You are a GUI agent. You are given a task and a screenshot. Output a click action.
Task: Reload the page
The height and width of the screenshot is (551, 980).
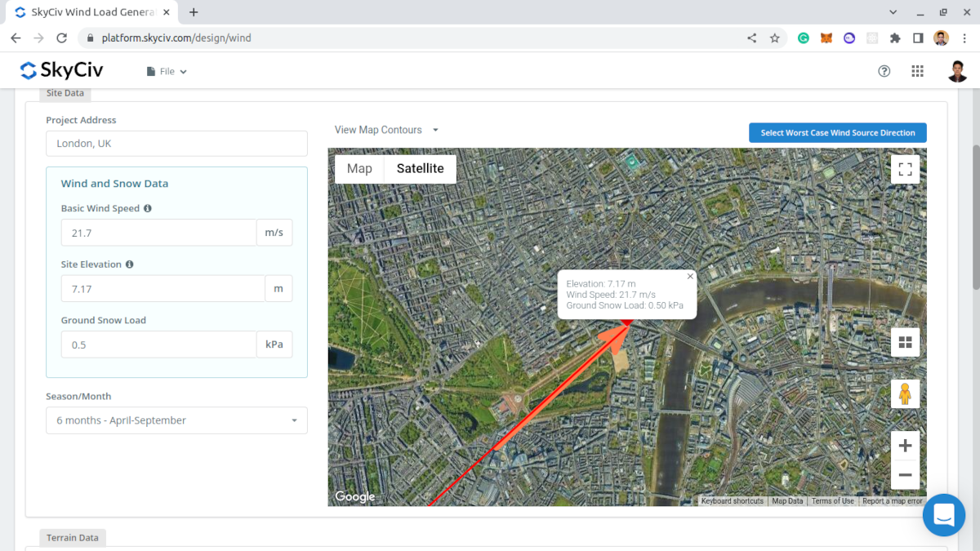[x=61, y=38]
